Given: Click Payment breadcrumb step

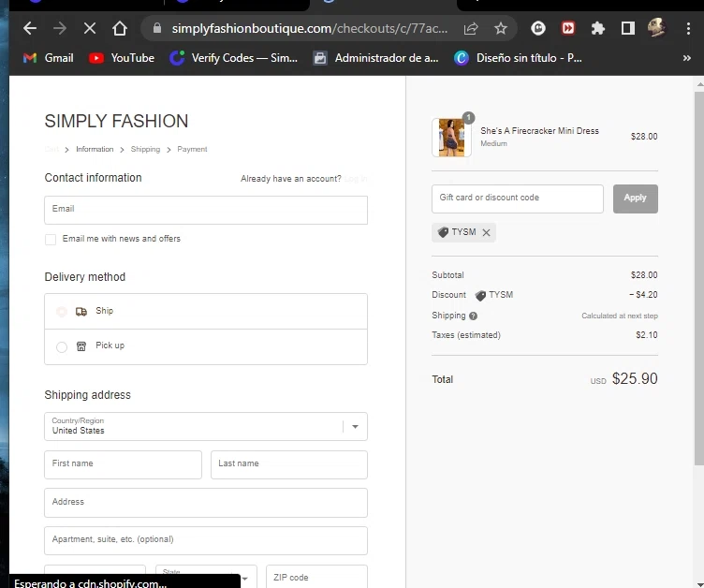Looking at the screenshot, I should [x=192, y=149].
